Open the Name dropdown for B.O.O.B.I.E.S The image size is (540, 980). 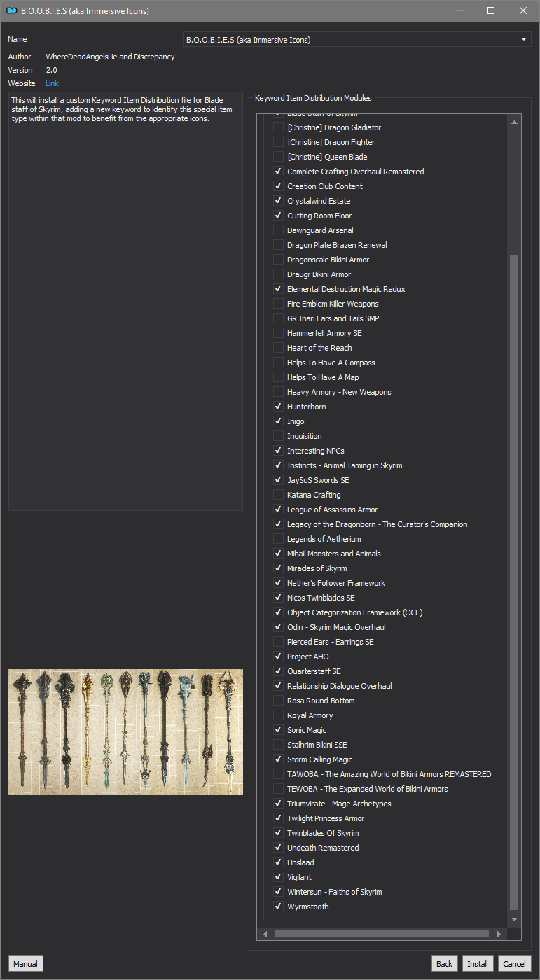(356, 40)
